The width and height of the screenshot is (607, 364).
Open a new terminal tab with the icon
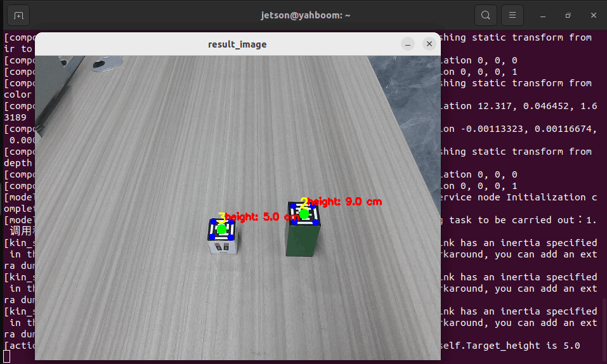[18, 15]
